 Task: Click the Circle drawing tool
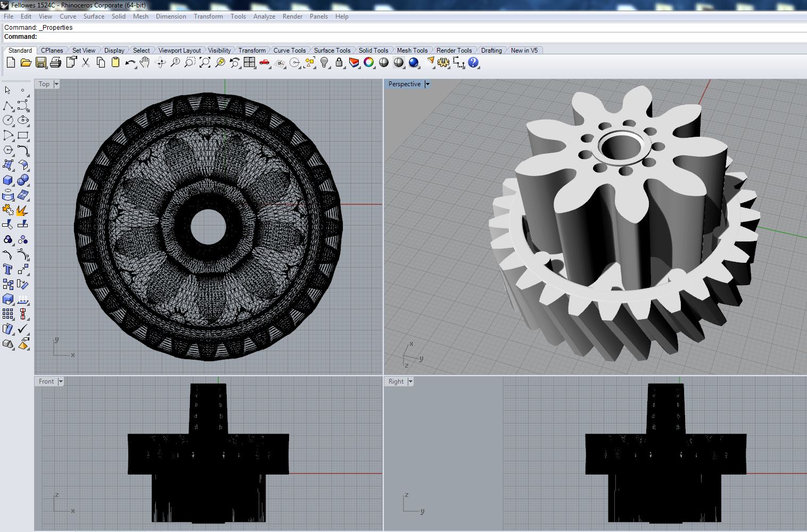click(8, 120)
